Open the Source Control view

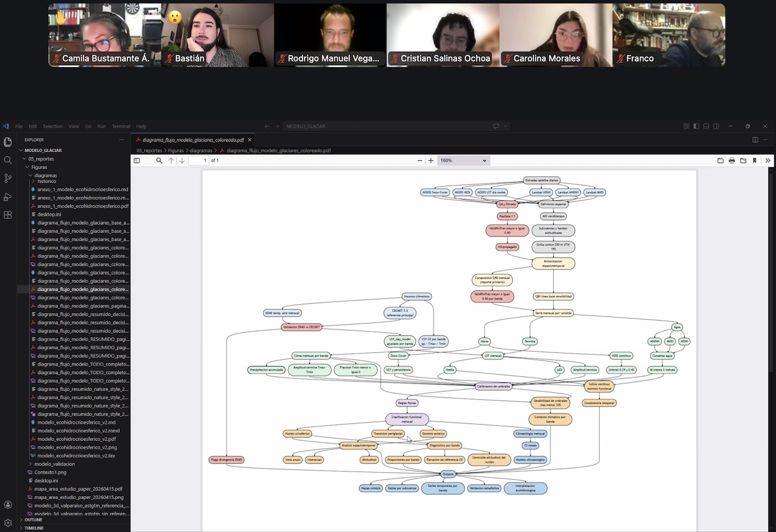[x=8, y=179]
